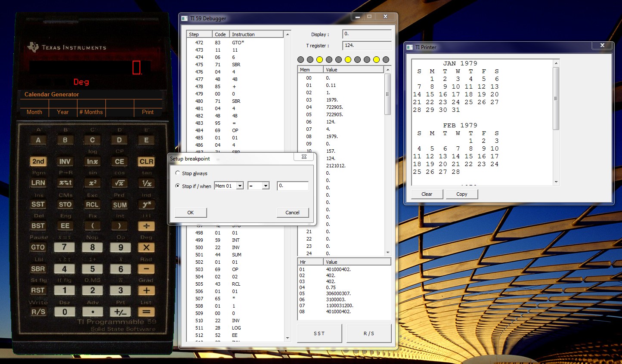Toggle the first flag indicator circle
The height and width of the screenshot is (364, 622).
pos(300,59)
